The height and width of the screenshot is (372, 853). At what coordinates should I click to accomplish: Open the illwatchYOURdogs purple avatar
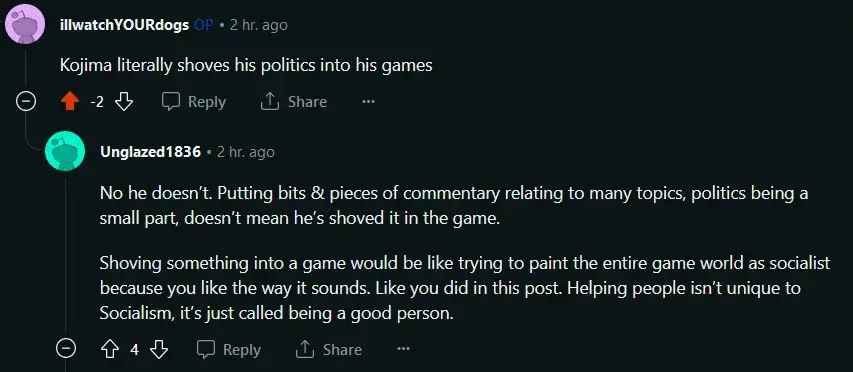click(24, 23)
